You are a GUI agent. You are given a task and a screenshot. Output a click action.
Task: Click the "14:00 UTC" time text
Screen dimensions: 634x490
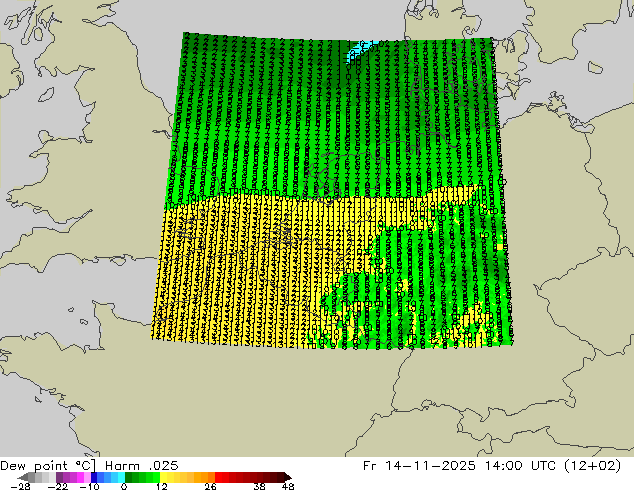(x=523, y=466)
